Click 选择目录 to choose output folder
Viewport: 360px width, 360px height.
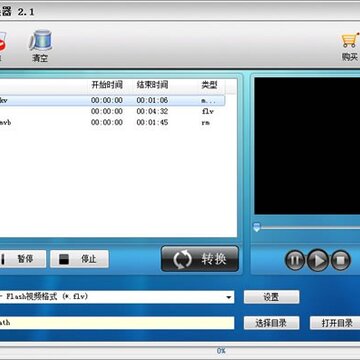[271, 323]
